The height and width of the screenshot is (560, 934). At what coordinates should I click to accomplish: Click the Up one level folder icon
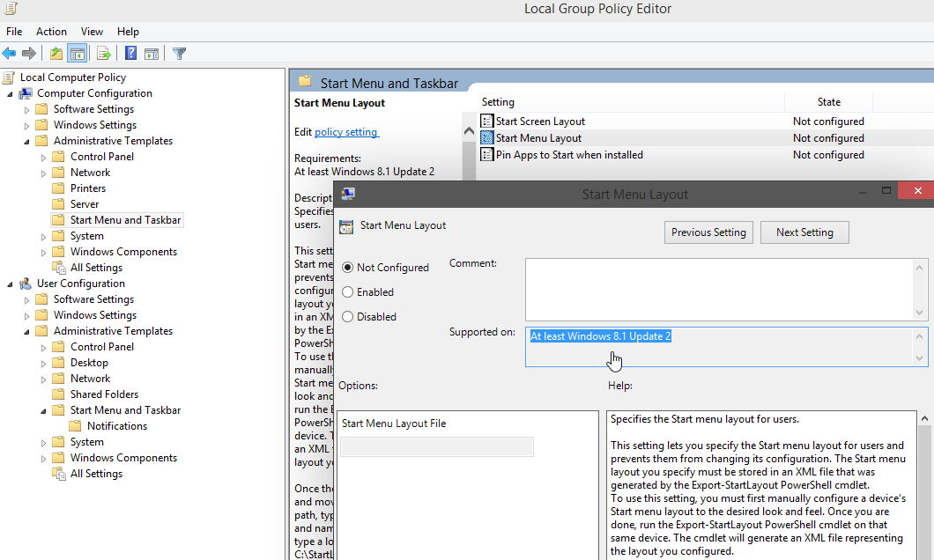coord(56,54)
